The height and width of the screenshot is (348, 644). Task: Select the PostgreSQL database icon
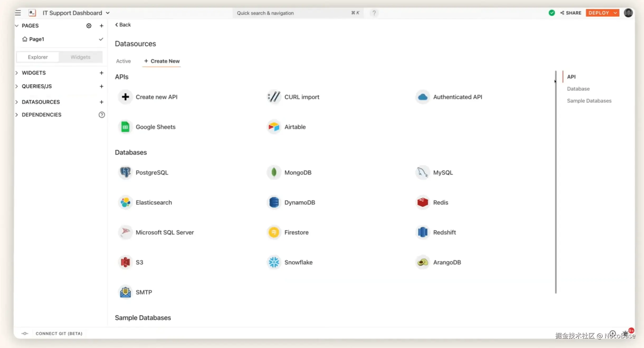125,172
